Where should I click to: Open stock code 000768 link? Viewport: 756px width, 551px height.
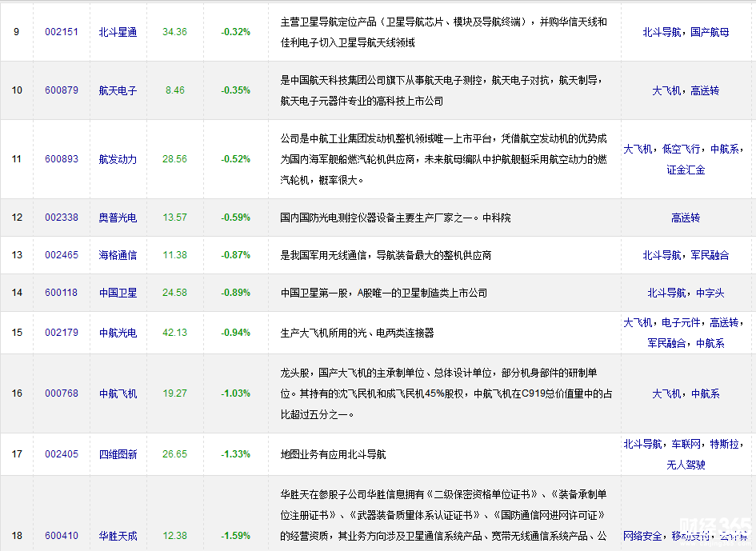coord(62,393)
